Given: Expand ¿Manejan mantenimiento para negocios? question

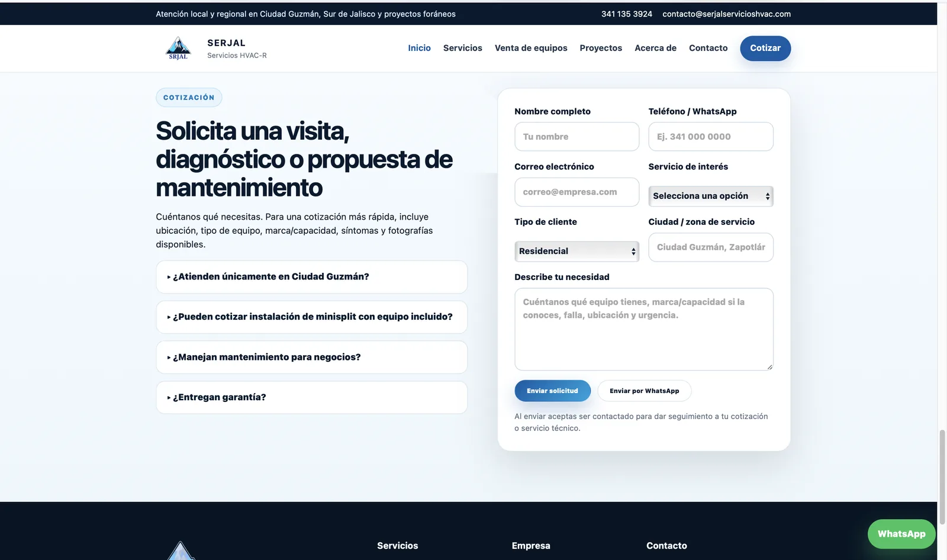Looking at the screenshot, I should click(311, 357).
